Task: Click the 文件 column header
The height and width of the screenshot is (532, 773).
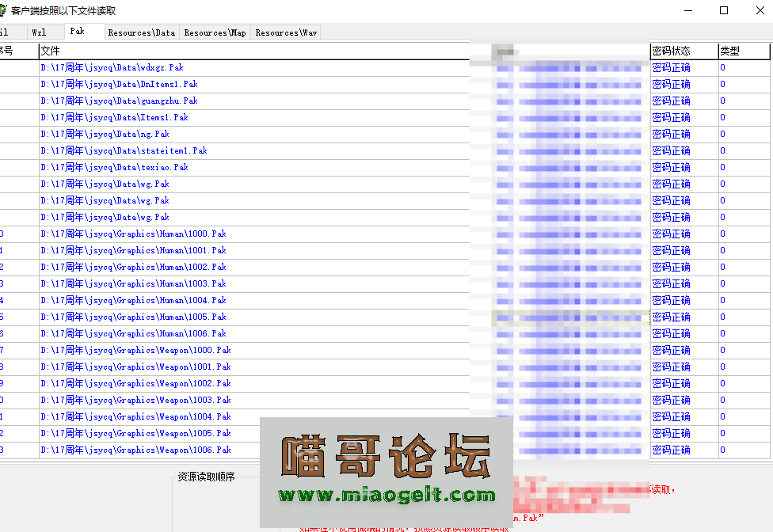Action: [x=51, y=51]
